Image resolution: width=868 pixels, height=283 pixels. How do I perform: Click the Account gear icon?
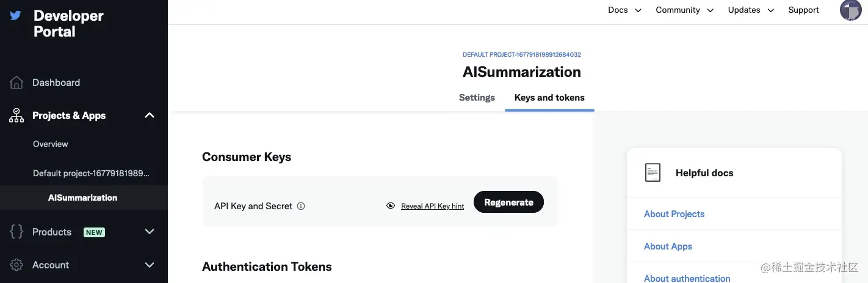[16, 265]
